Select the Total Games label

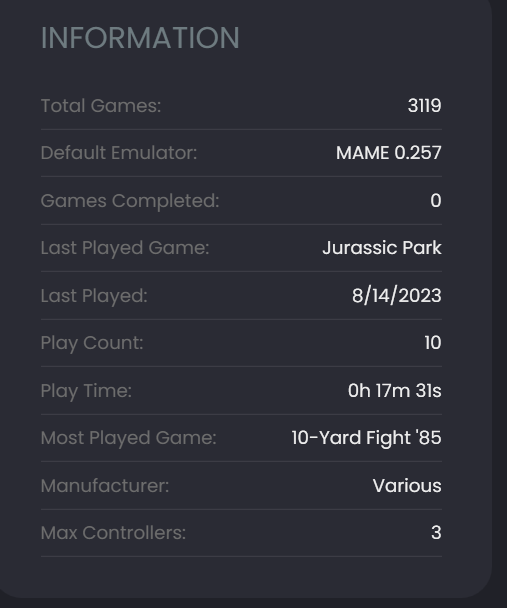point(101,105)
